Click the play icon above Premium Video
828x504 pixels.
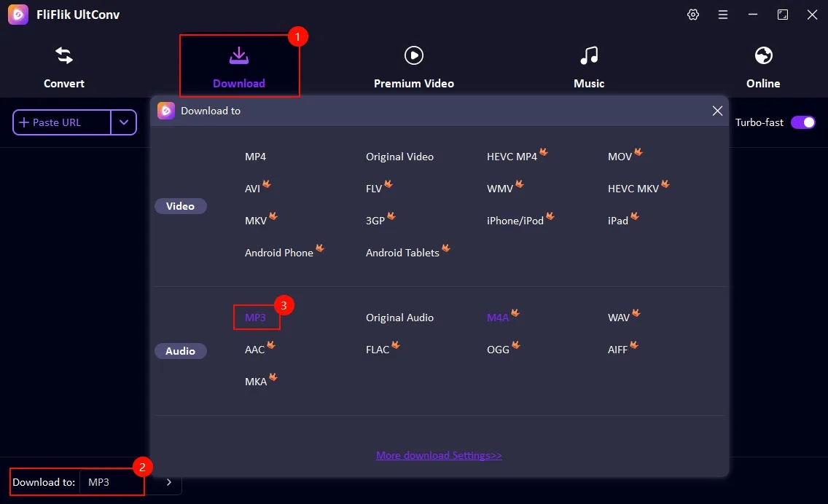tap(414, 55)
